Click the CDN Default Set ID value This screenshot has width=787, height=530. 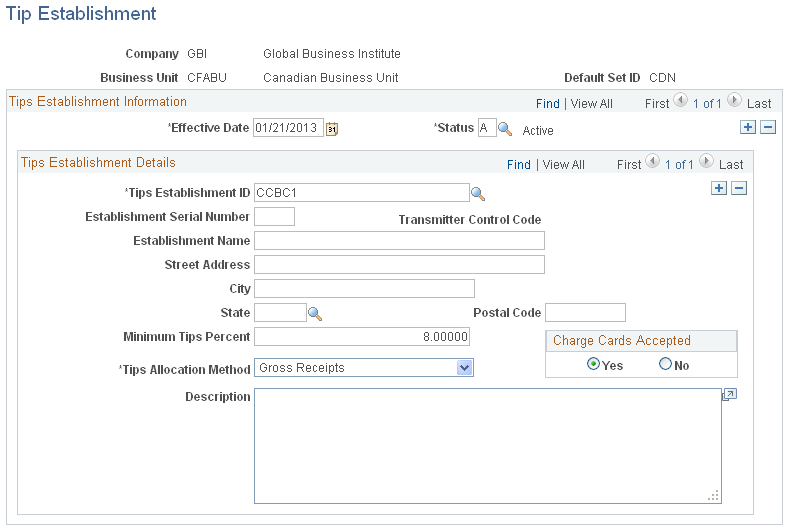click(663, 78)
